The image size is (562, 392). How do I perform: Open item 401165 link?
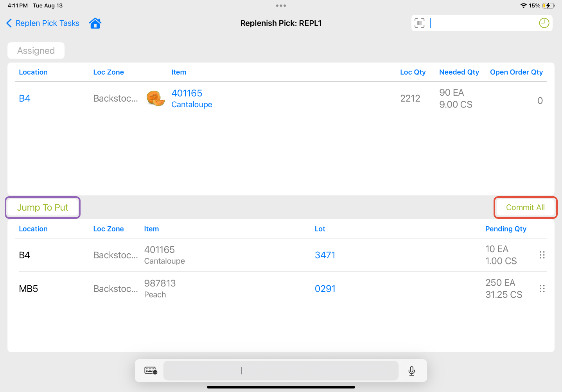click(187, 93)
